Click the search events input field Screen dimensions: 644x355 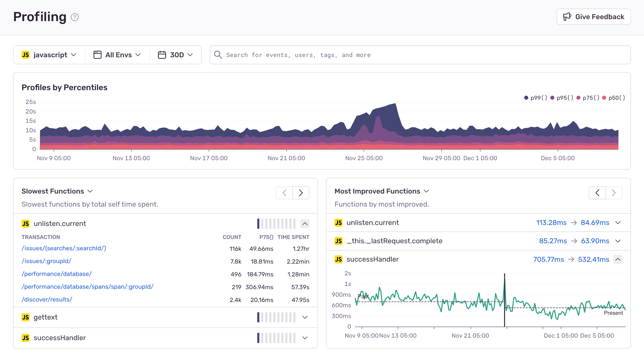click(420, 55)
